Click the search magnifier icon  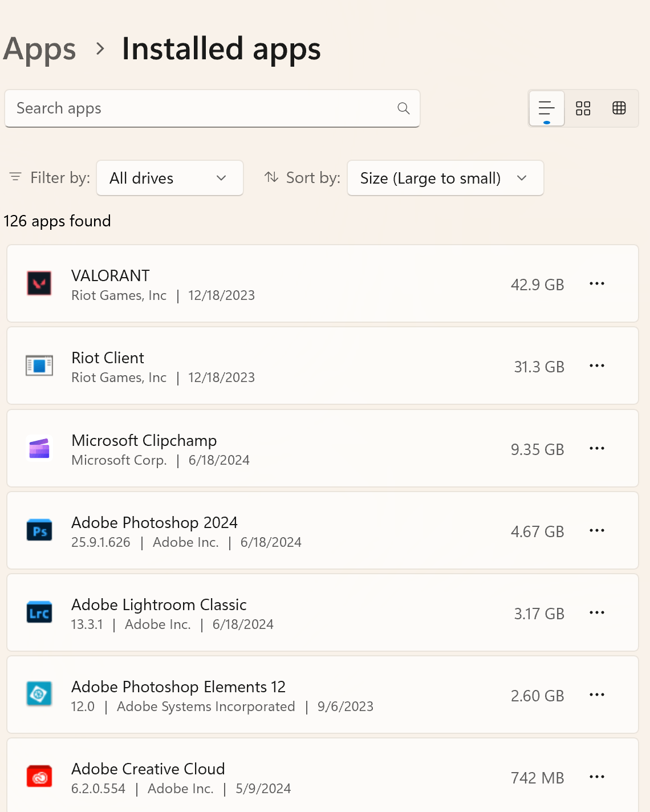[404, 108]
